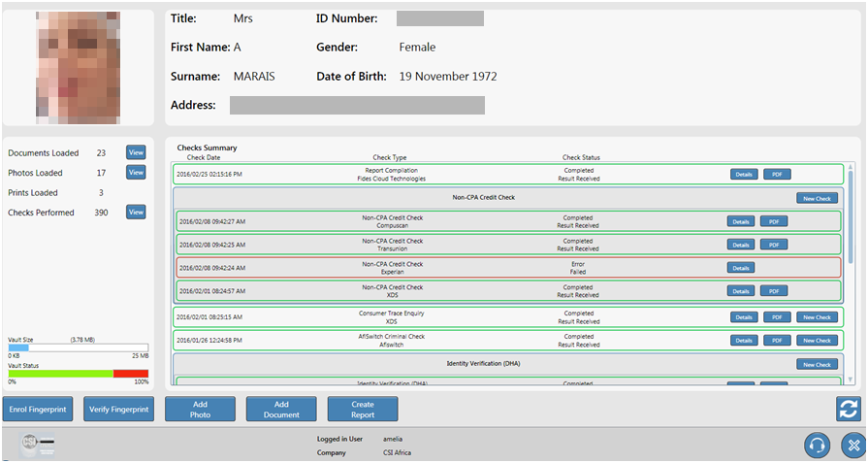Viewport: 868px width, 463px height.
Task: Open PDF for Consumer Trace Enquiry
Action: pyautogui.click(x=777, y=317)
